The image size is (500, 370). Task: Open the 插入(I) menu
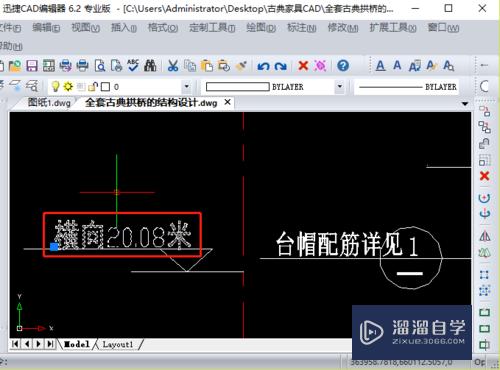[x=124, y=28]
